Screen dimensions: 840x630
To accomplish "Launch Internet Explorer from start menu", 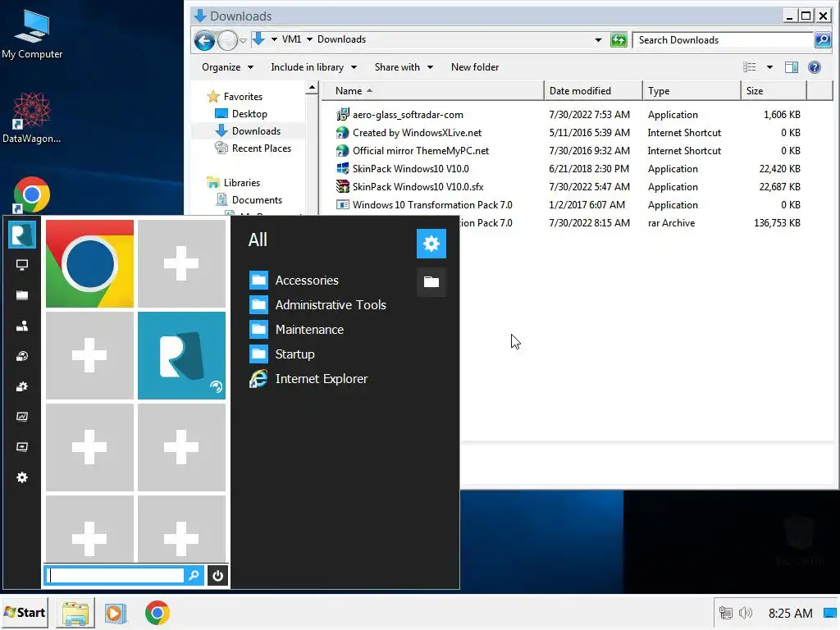I will tap(308, 379).
